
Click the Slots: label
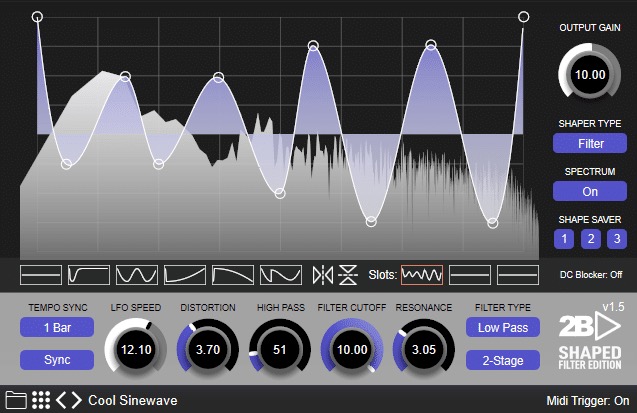382,275
